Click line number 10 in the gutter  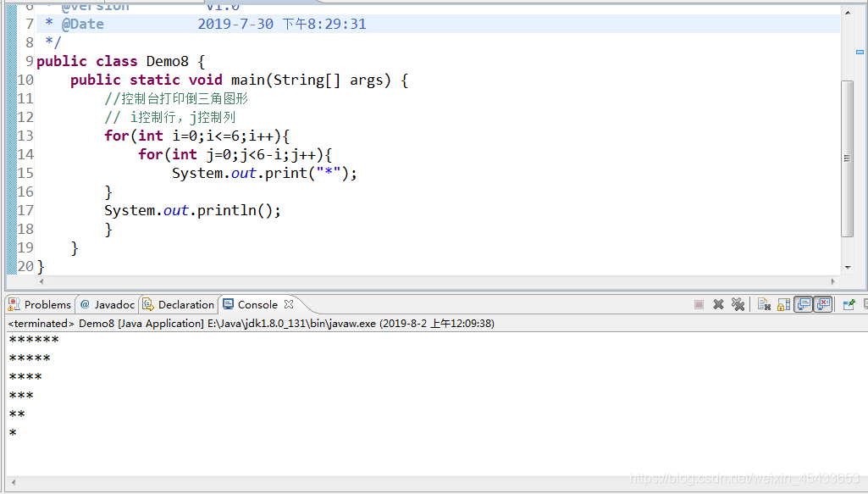25,80
